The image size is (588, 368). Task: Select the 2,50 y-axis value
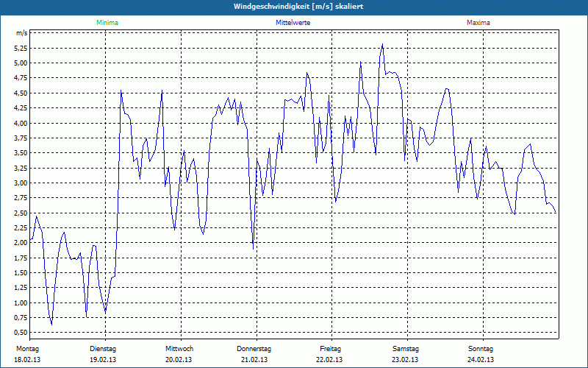[x=21, y=213]
